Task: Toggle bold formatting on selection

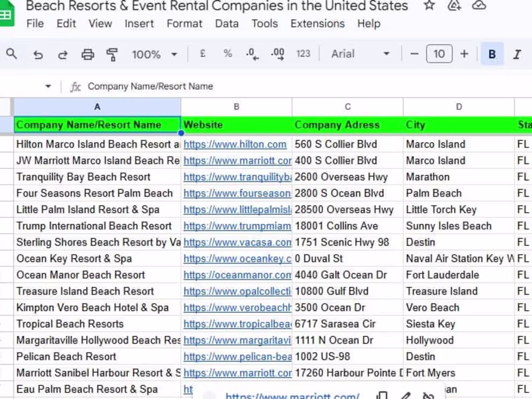Action: tap(492, 54)
